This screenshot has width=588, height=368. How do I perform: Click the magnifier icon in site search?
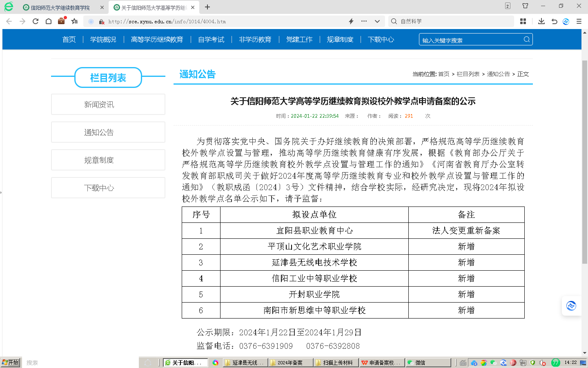(526, 40)
